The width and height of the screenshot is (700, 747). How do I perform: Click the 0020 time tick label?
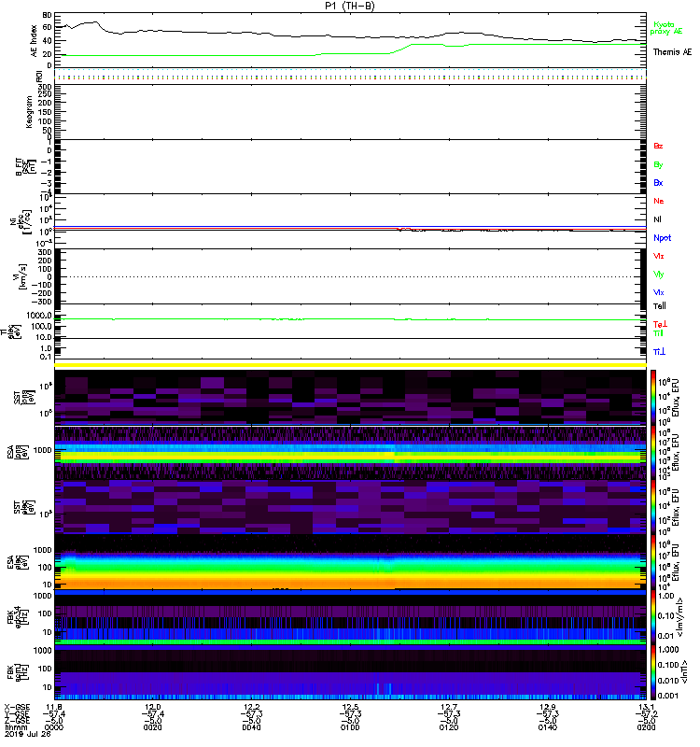point(152,727)
